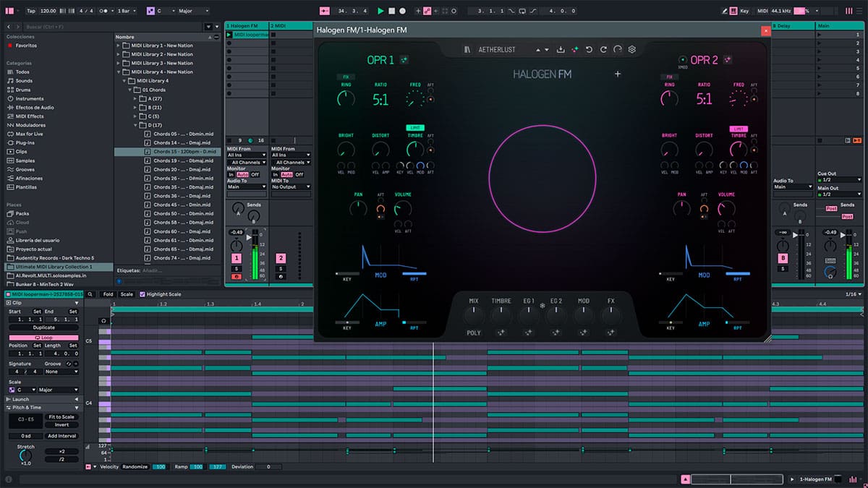Click the Randomize velocity button
This screenshot has width=868, height=488.
(x=135, y=467)
